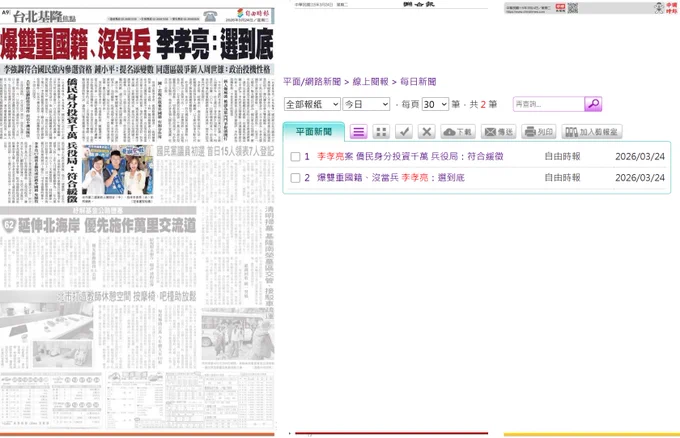
Task: Focus the 再查詢 search input field
Action: [549, 104]
